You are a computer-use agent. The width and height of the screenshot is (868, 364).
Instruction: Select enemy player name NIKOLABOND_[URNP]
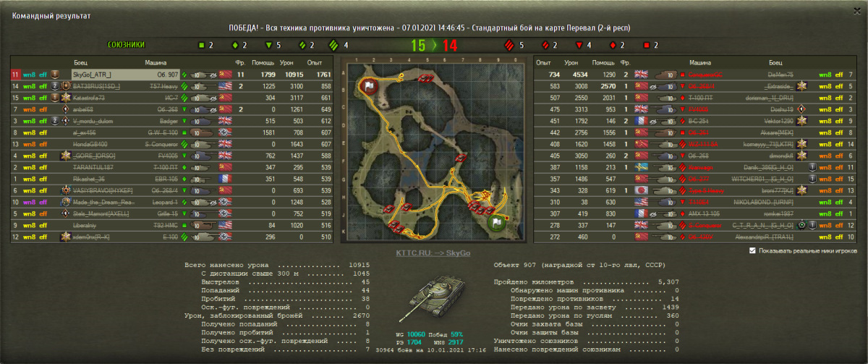[x=763, y=202]
